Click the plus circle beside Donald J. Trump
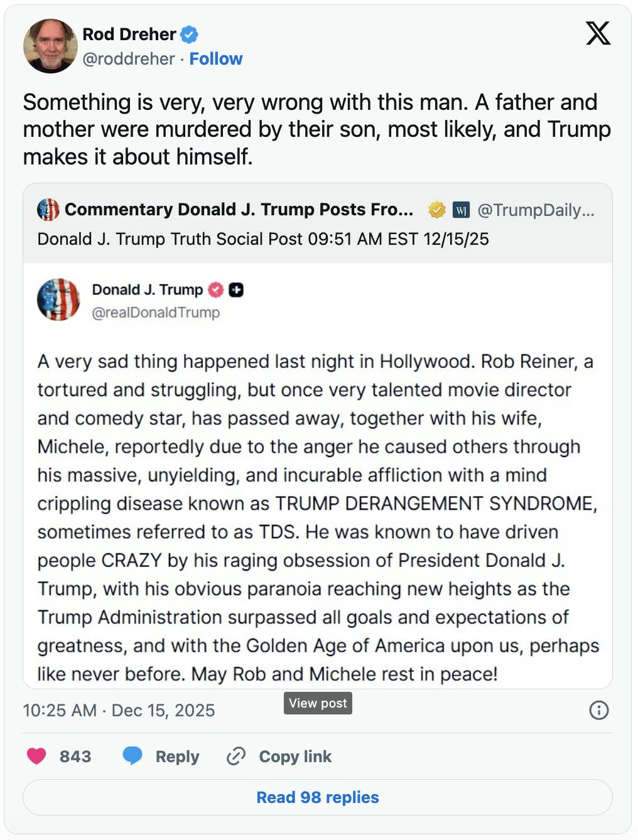This screenshot has width=638, height=840. point(237,290)
